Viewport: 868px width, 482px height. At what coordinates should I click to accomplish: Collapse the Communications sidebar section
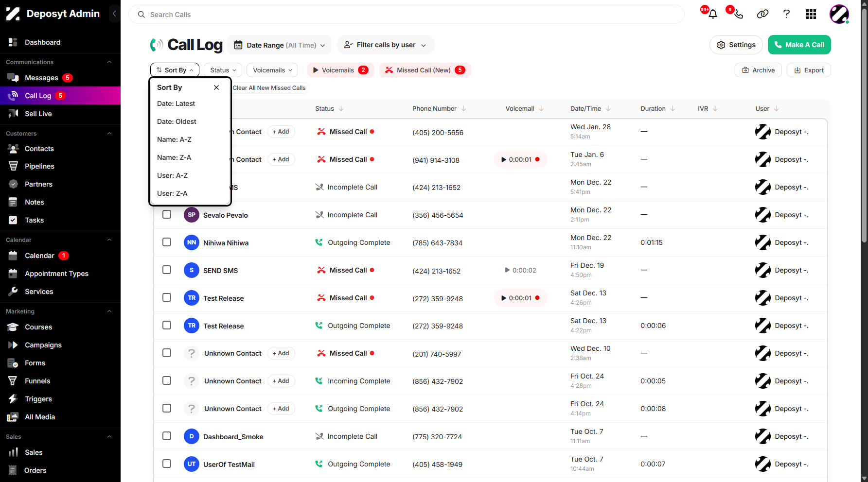pyautogui.click(x=109, y=62)
